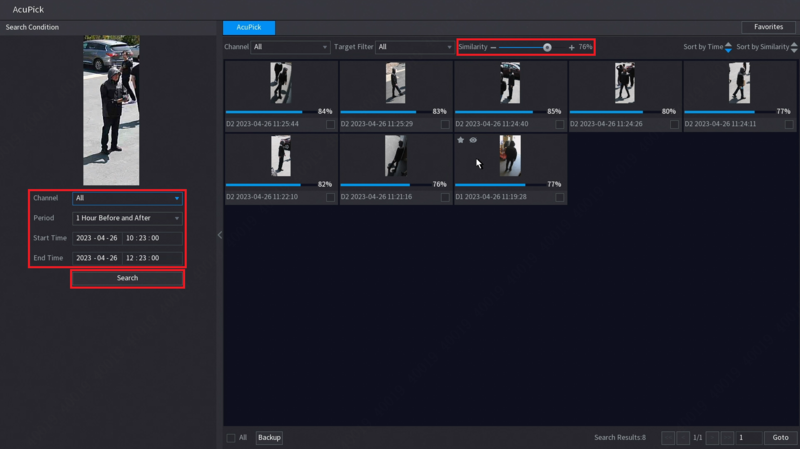This screenshot has height=449, width=800.
Task: Click the Start Time date field
Action: click(96, 238)
